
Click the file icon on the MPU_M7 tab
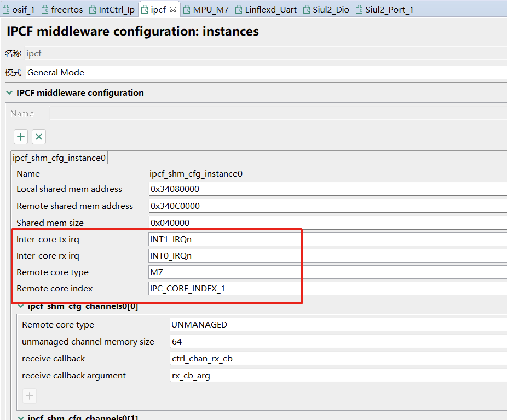(x=186, y=9)
